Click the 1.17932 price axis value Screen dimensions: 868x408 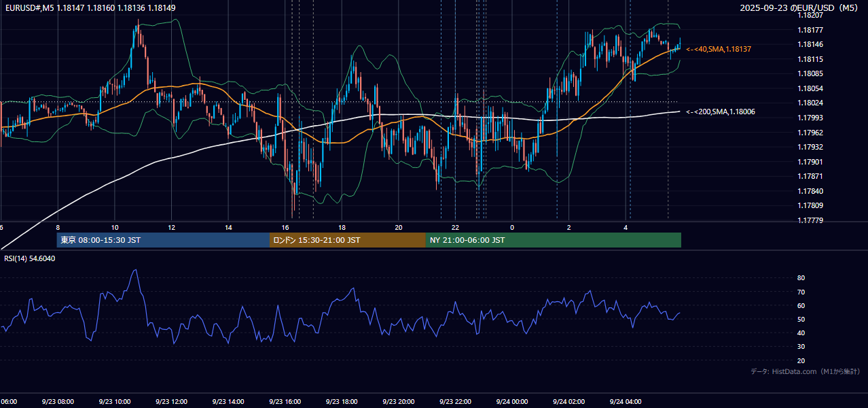pos(811,147)
